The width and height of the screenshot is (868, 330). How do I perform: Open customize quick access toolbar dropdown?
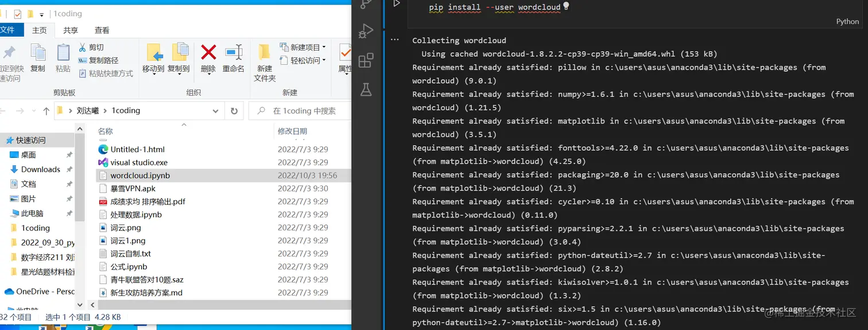pyautogui.click(x=42, y=14)
